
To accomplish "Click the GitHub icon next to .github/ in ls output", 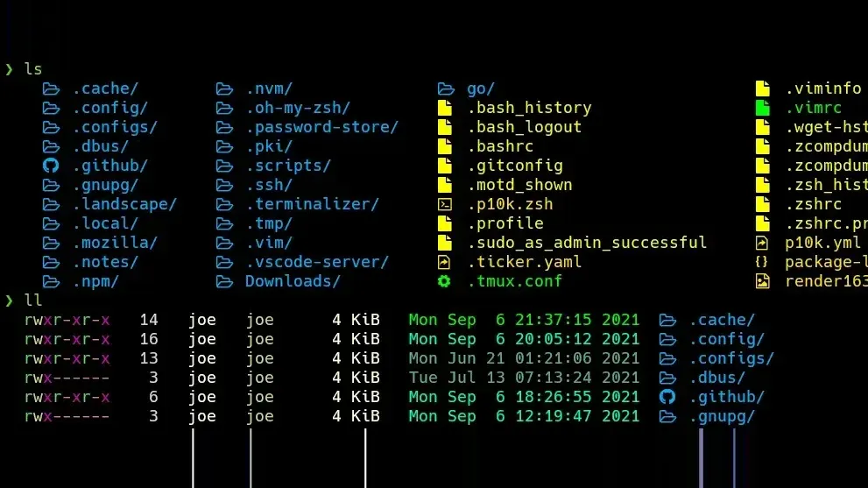I will 51,166.
